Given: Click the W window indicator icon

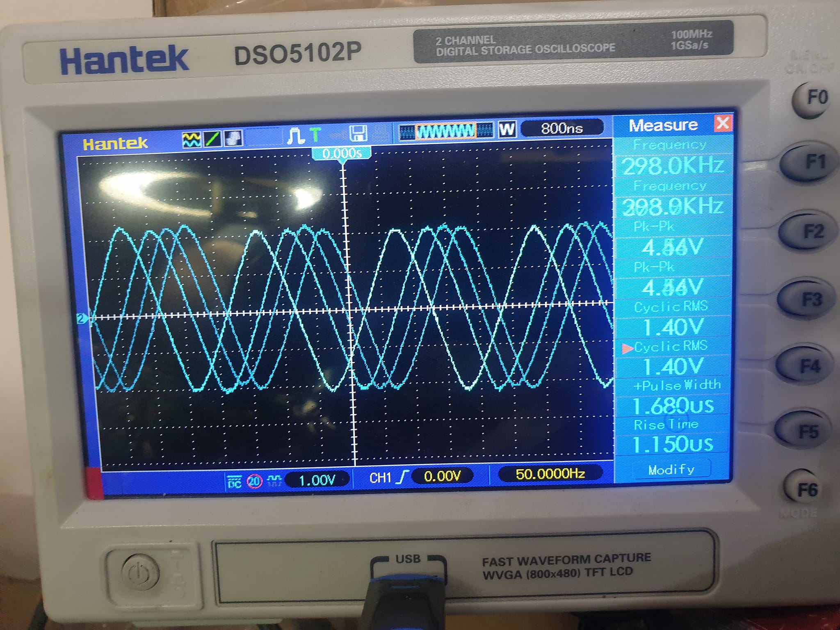Looking at the screenshot, I should [x=507, y=129].
